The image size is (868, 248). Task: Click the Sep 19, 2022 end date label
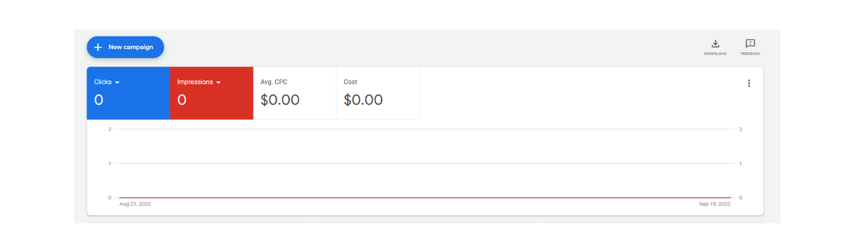(715, 204)
